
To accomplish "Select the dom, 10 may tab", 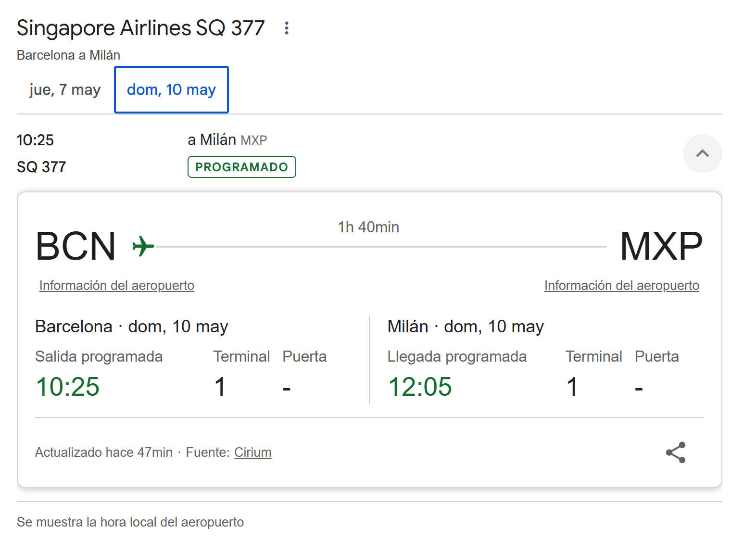I will [x=171, y=90].
